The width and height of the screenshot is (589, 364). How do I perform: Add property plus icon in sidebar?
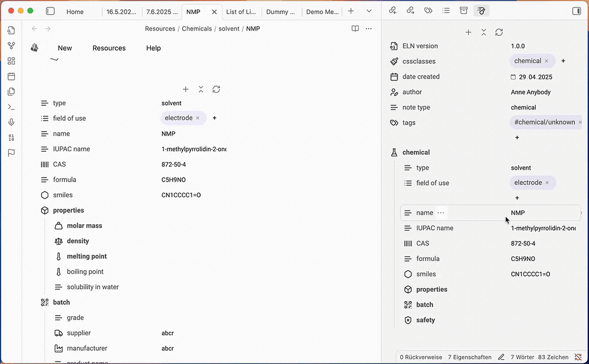click(468, 32)
